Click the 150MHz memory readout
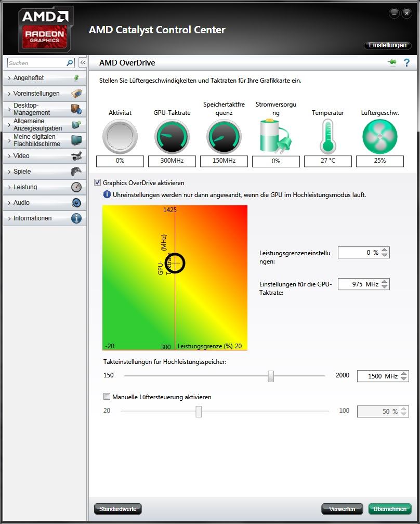This screenshot has width=420, height=524. [224, 161]
